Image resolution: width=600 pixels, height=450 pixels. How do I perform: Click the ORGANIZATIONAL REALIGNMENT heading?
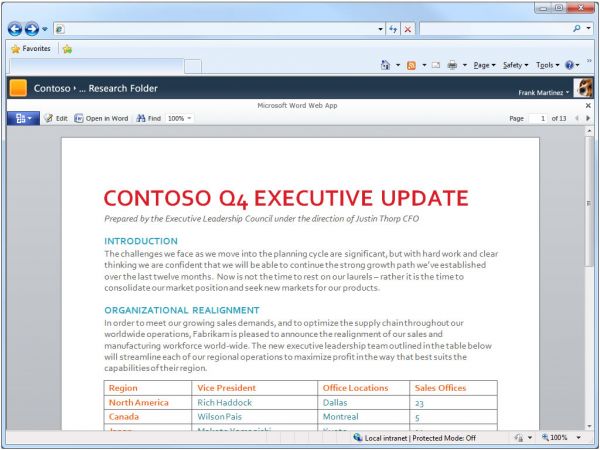point(182,310)
